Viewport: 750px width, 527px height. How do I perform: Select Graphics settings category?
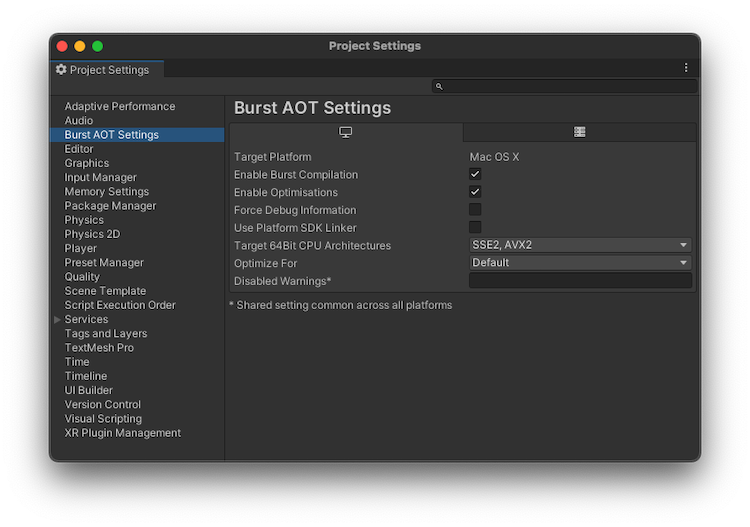tap(87, 163)
